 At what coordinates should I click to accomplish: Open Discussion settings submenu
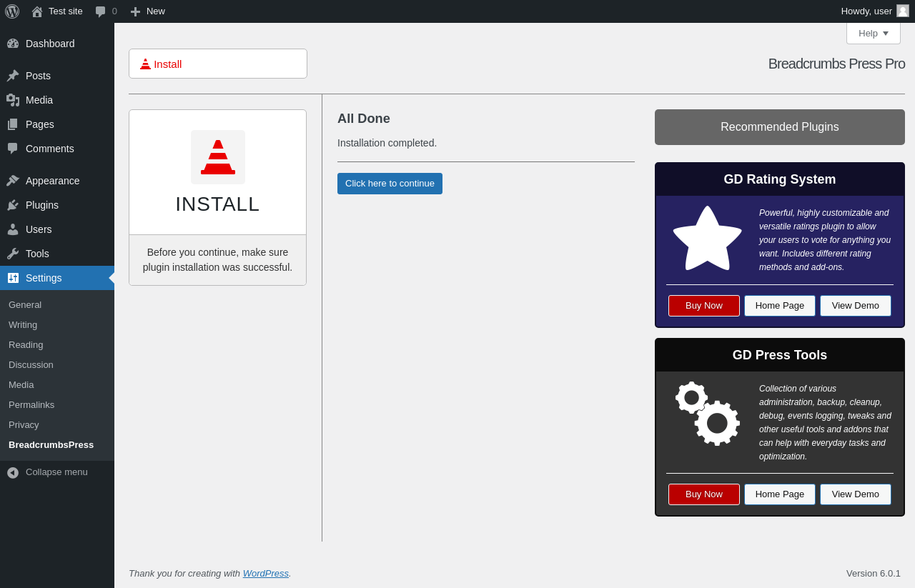(x=57, y=365)
